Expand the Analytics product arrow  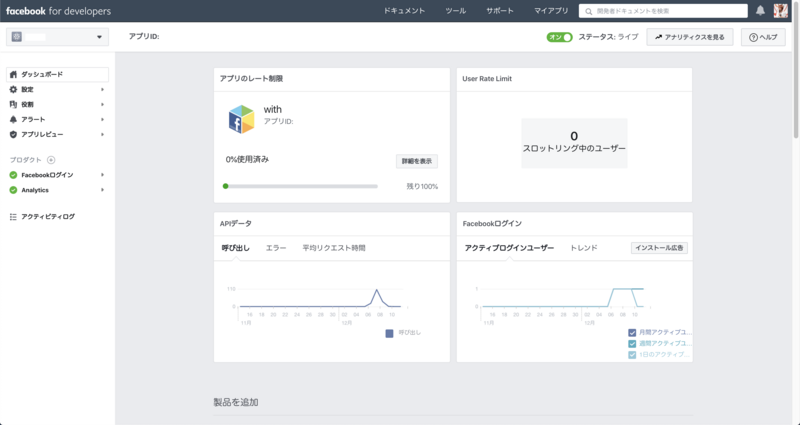(x=102, y=190)
